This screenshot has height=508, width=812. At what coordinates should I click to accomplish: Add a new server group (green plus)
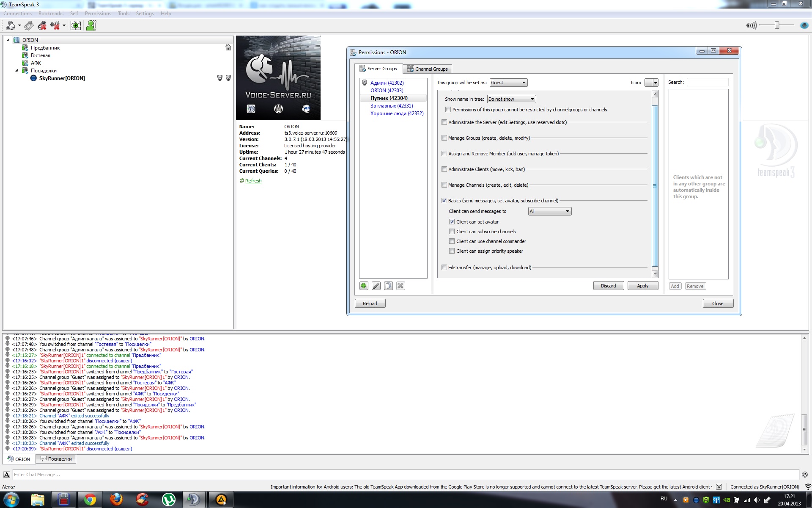(x=364, y=286)
